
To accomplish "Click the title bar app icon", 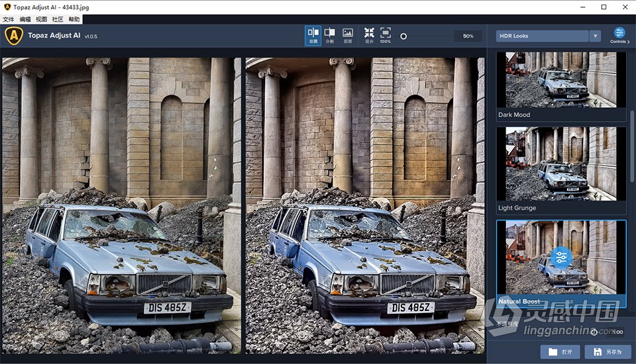I will [7, 7].
